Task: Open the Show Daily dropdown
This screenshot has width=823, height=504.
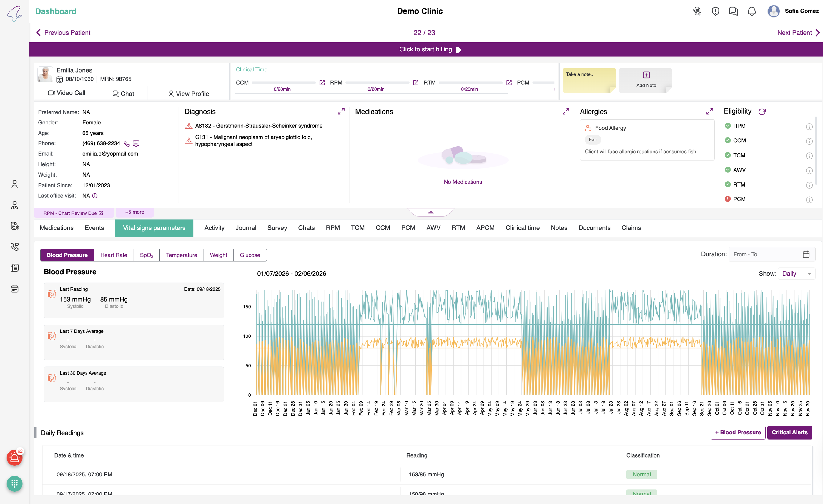Action: (796, 274)
